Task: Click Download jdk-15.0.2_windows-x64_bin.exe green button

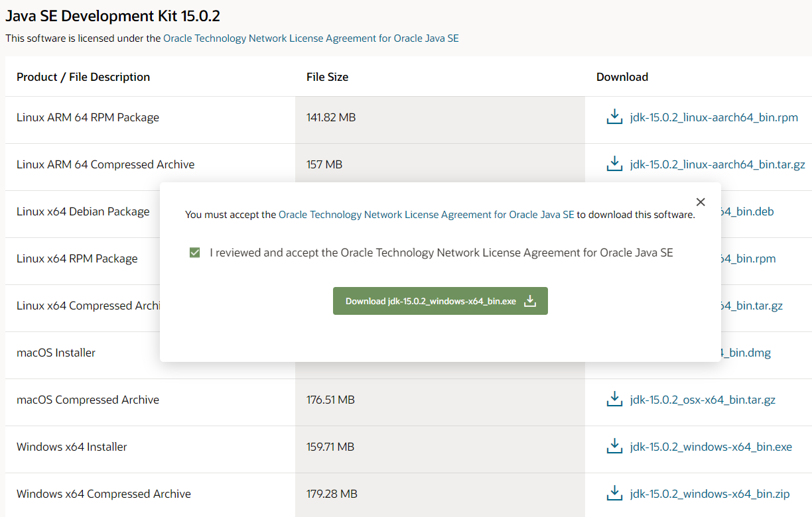Action: [440, 301]
